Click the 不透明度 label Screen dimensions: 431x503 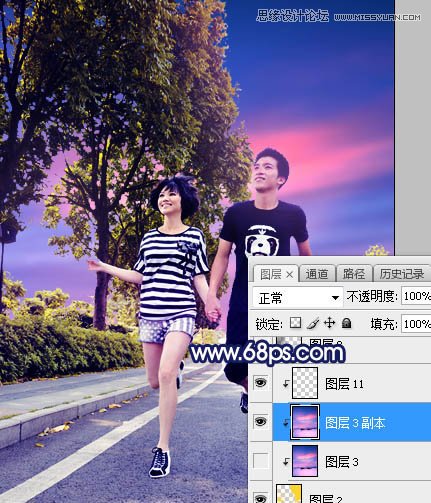point(372,296)
